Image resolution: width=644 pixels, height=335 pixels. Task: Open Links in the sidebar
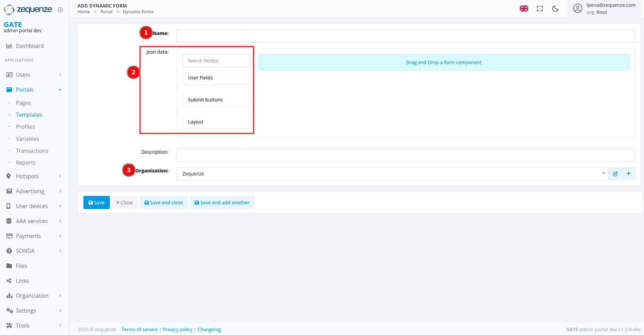coord(22,281)
